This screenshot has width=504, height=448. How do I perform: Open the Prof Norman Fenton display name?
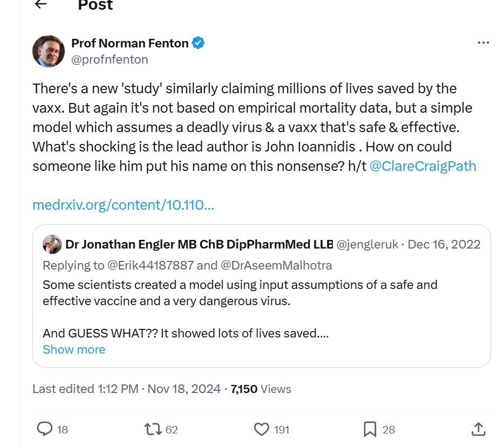pos(131,43)
